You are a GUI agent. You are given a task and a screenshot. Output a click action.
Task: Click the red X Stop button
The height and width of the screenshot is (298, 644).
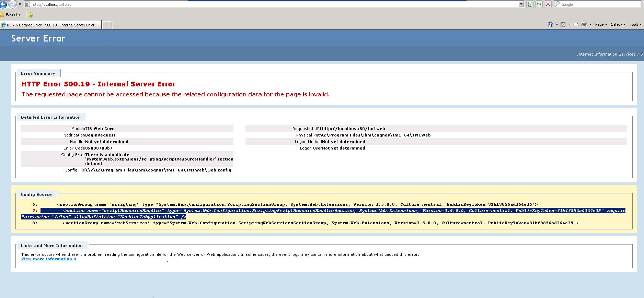(x=548, y=4)
